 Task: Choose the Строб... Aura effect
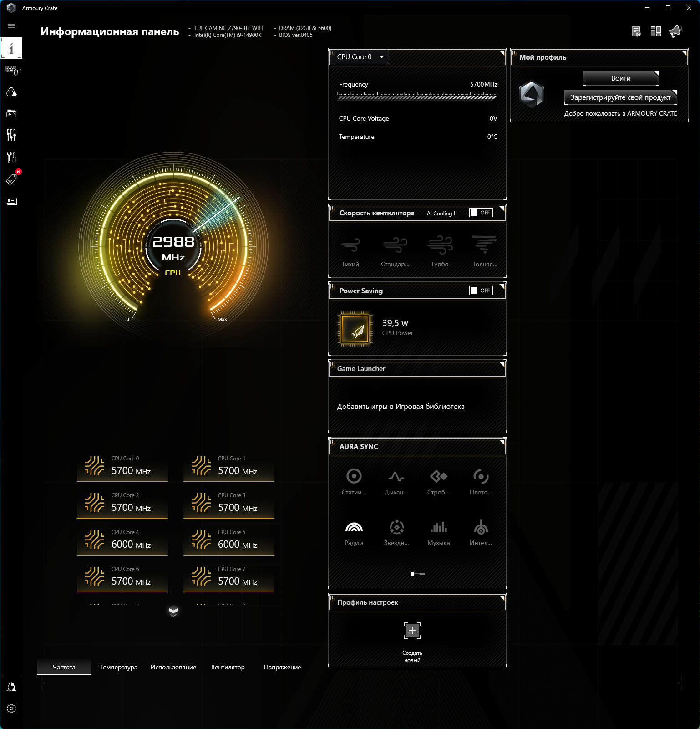439,482
